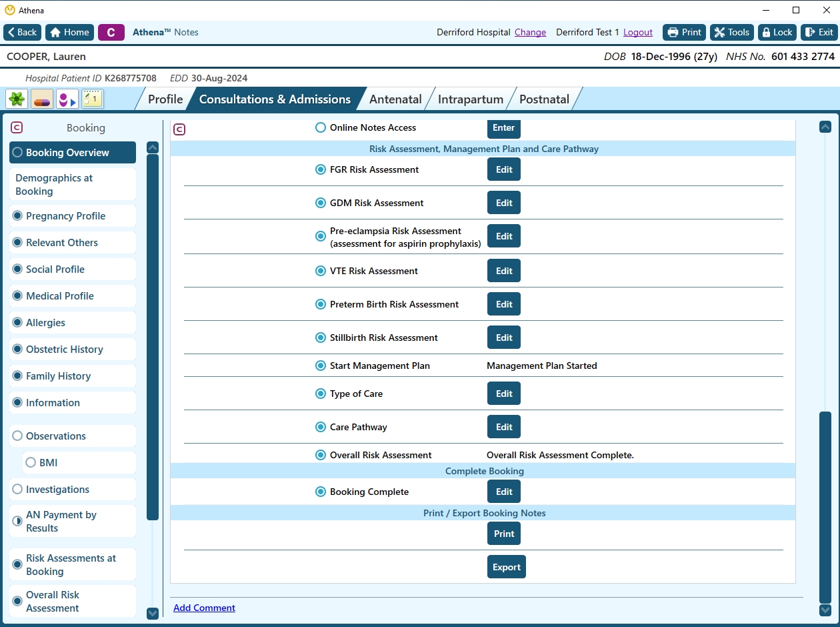
Task: Click Start Management Plan status circle
Action: click(321, 366)
